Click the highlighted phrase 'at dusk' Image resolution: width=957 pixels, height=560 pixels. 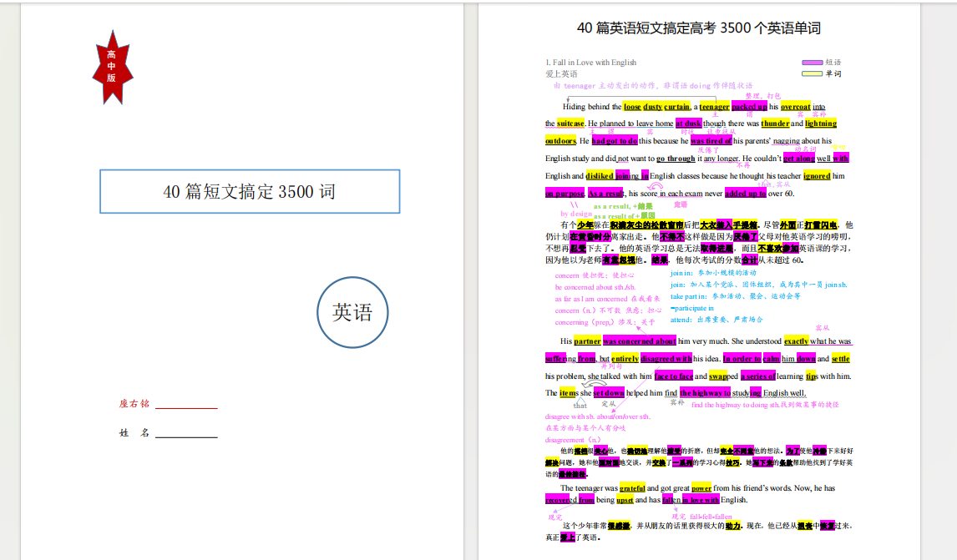[x=688, y=124]
